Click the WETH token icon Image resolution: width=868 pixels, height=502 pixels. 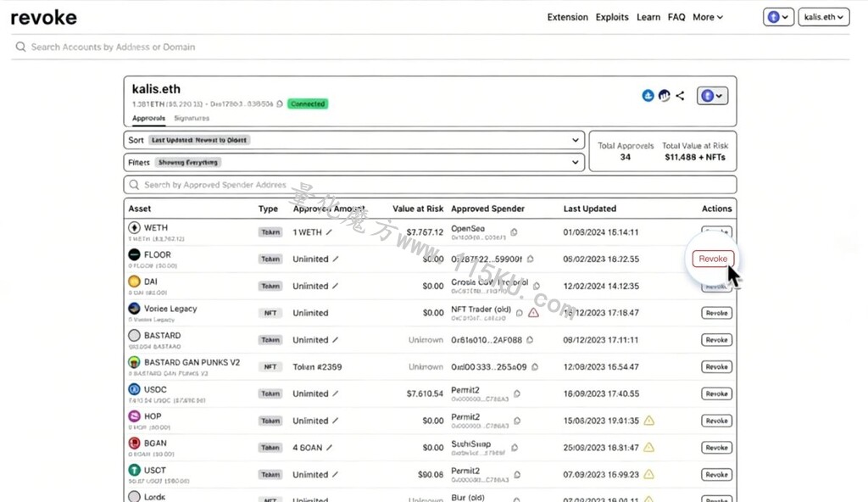click(134, 228)
